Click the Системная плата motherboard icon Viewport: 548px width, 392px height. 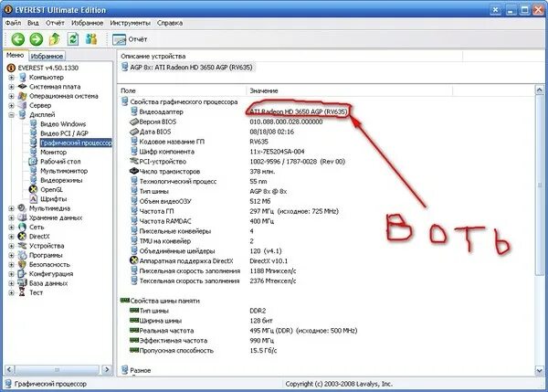click(x=22, y=87)
